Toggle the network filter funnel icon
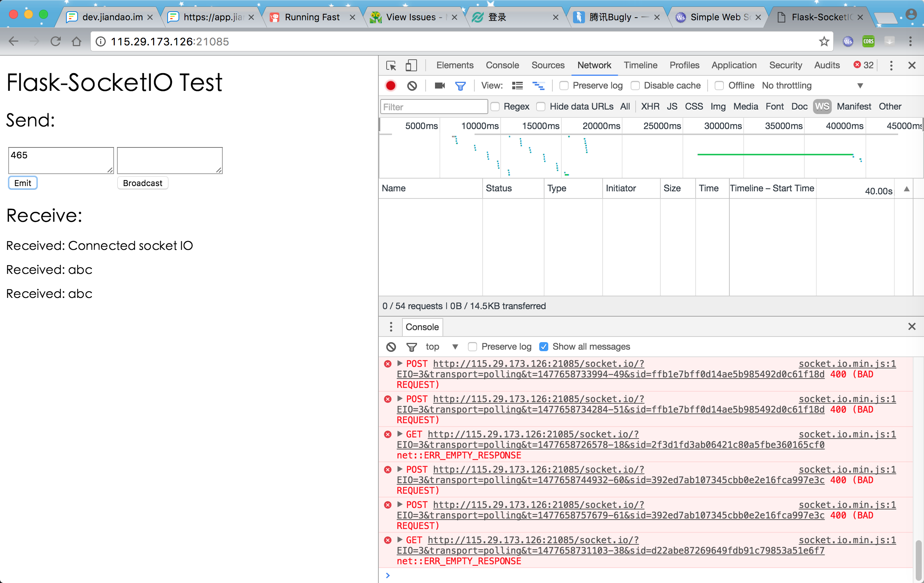The height and width of the screenshot is (583, 924). click(x=460, y=86)
